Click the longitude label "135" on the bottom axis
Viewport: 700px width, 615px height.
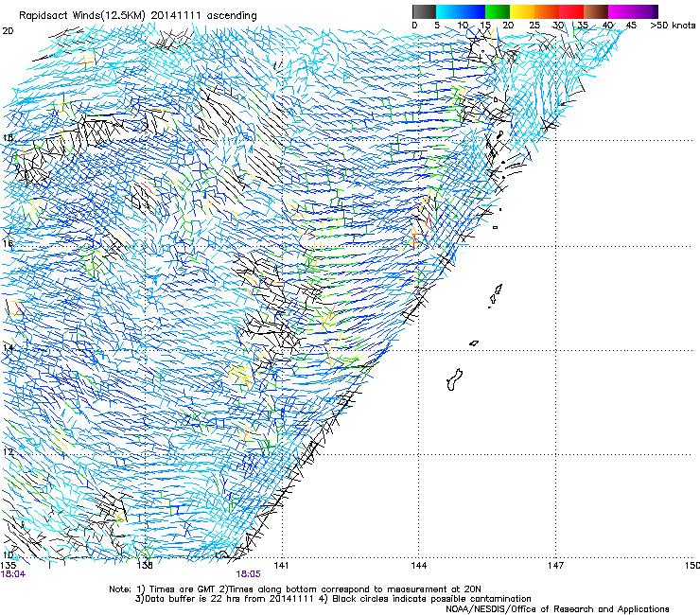point(8,566)
